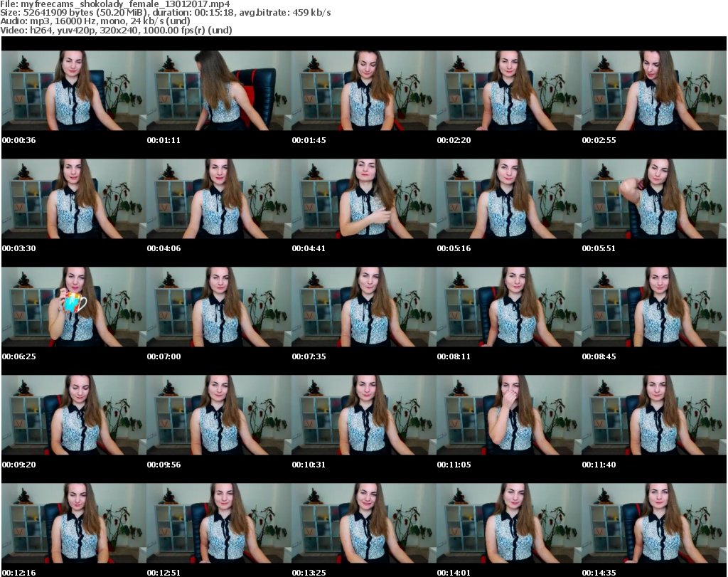The height and width of the screenshot is (577, 728).
Task: Click the timestamp label 00:00:36
Action: (x=18, y=140)
